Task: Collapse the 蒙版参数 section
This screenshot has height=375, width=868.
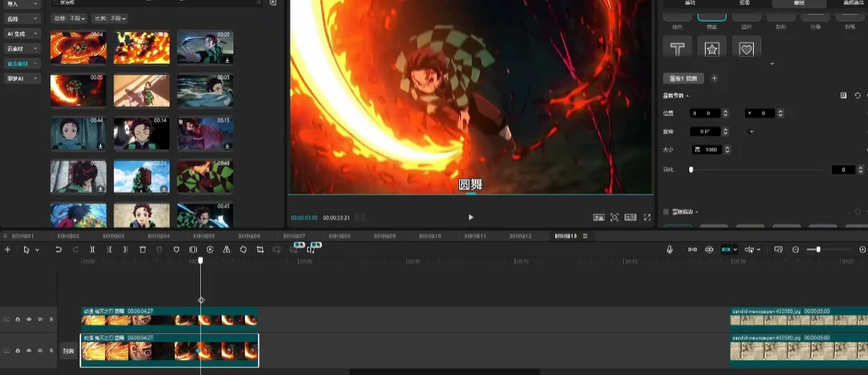Action: pos(688,96)
